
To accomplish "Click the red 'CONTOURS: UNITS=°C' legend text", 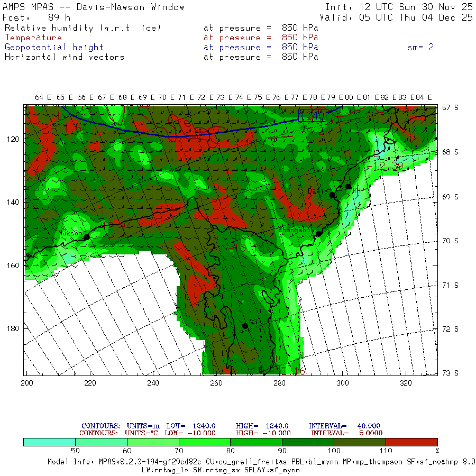I will point(118,433).
